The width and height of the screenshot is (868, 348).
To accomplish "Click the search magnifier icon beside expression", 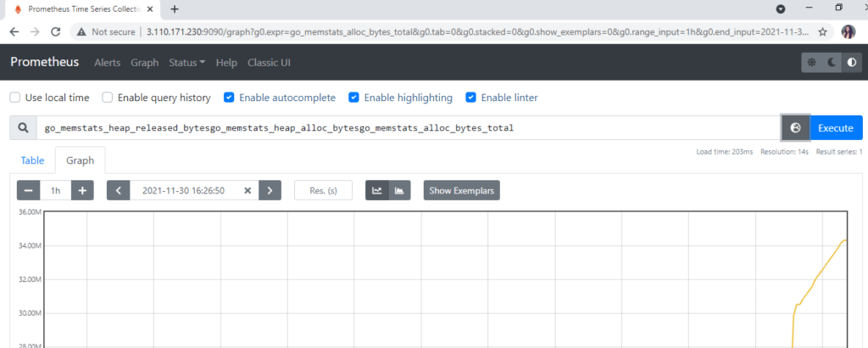I will coord(23,128).
